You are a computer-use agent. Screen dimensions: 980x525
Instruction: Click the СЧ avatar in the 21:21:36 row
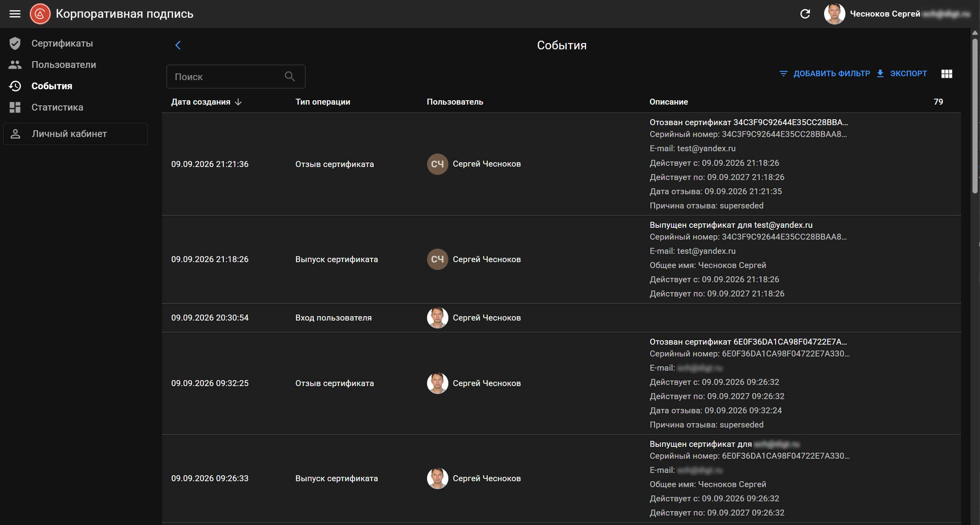click(x=437, y=164)
